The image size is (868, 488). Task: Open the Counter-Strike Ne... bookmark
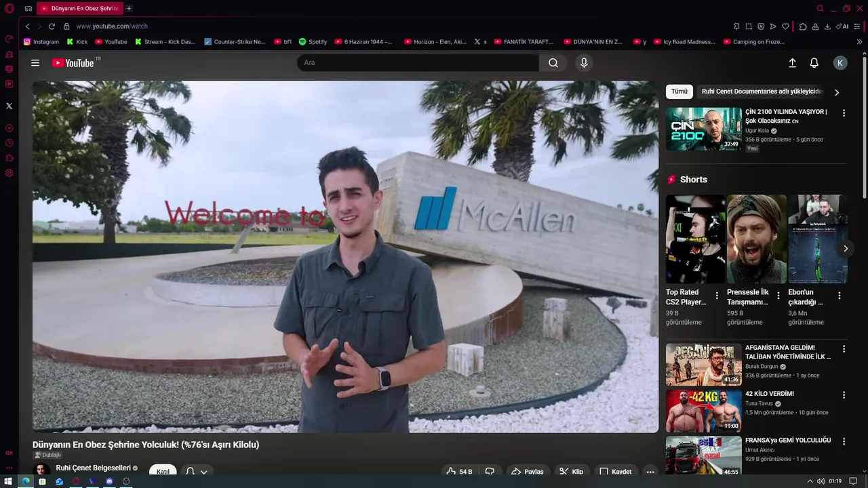235,42
